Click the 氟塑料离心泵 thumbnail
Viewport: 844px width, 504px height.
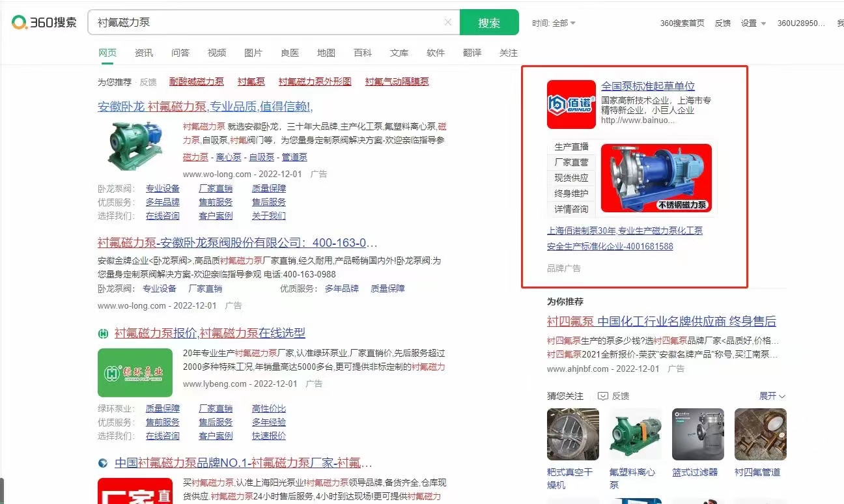point(636,434)
